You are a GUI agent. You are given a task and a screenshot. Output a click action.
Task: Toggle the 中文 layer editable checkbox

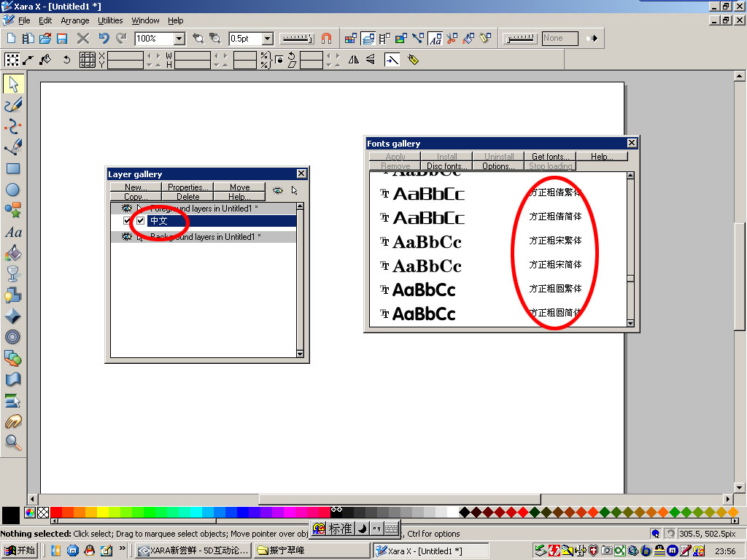(141, 220)
